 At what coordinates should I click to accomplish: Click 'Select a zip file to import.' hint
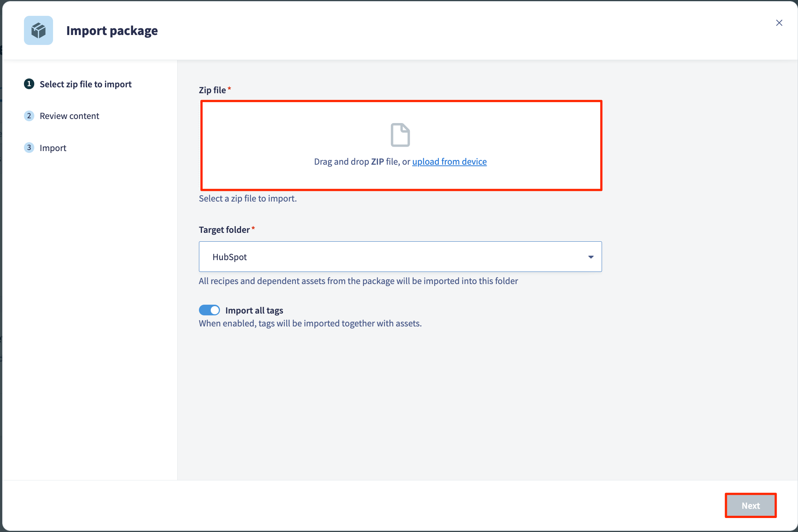(248, 198)
